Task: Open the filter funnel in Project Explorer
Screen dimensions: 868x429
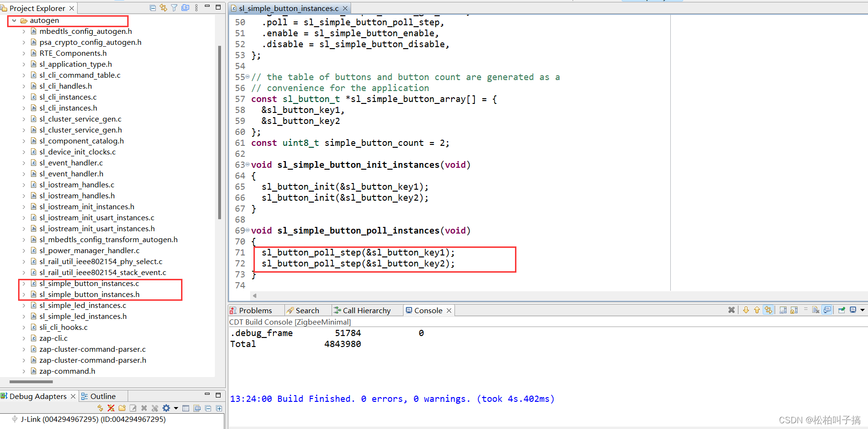Action: click(x=174, y=7)
